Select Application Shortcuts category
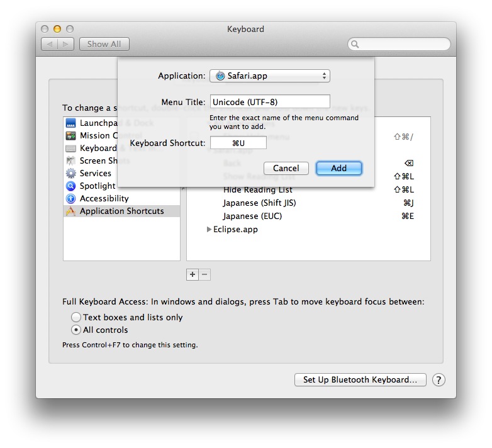Image resolution: width=492 pixels, height=448 pixels. coord(122,211)
